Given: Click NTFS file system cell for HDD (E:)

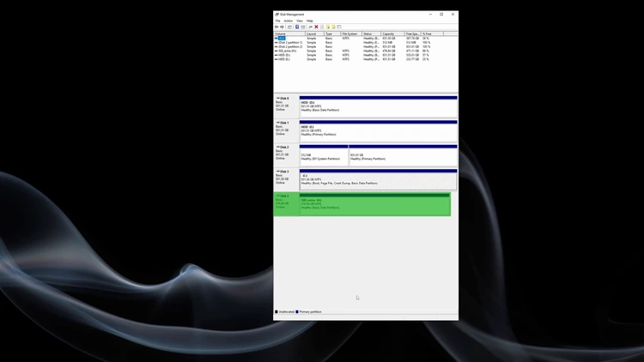Looking at the screenshot, I should pyautogui.click(x=346, y=59).
